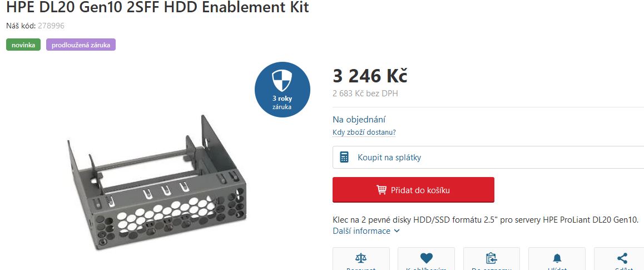The image size is (644, 270).
Task: Click the purple prodloužená záruka tag
Action: click(81, 45)
